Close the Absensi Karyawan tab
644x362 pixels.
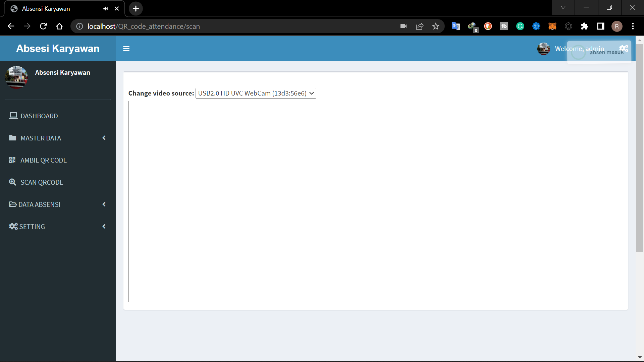(x=117, y=8)
